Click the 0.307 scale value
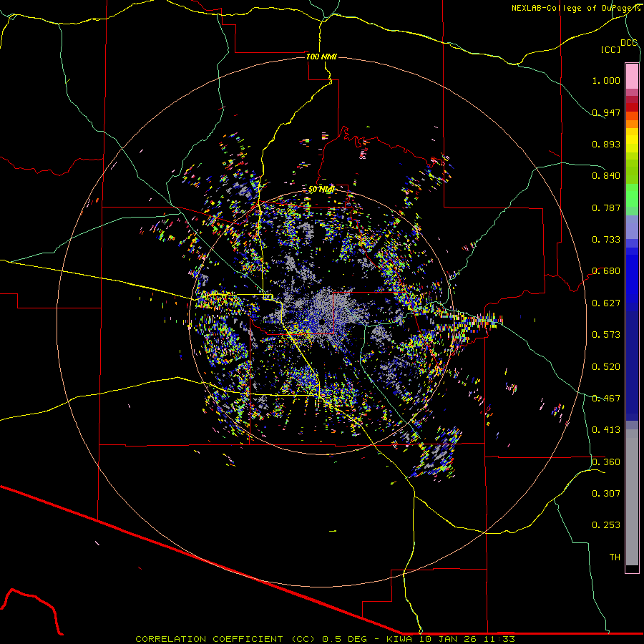The image size is (644, 644). point(606,494)
